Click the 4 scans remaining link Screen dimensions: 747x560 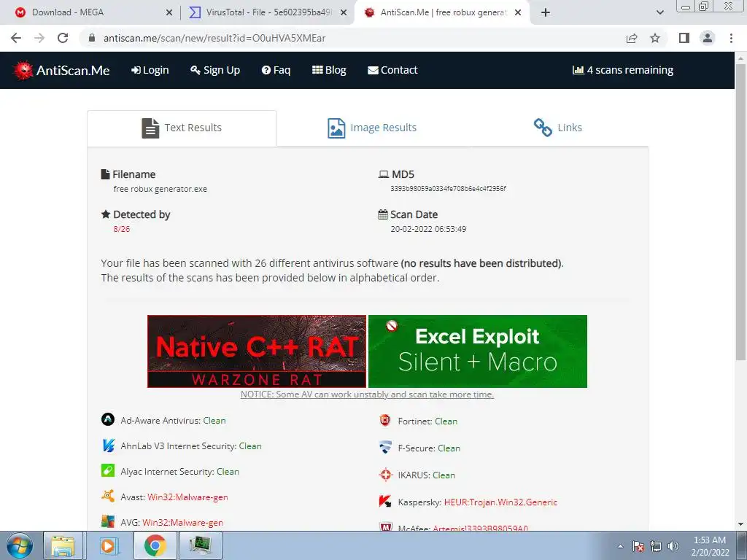pos(623,70)
